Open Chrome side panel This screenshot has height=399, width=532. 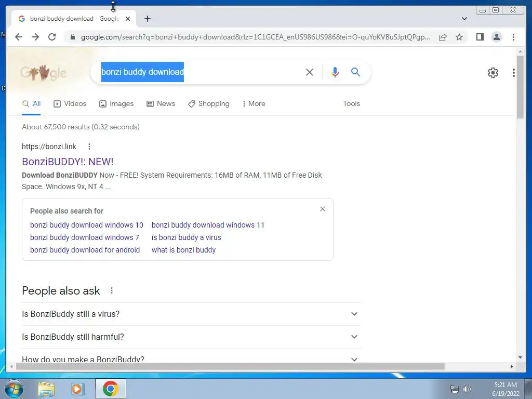480,37
